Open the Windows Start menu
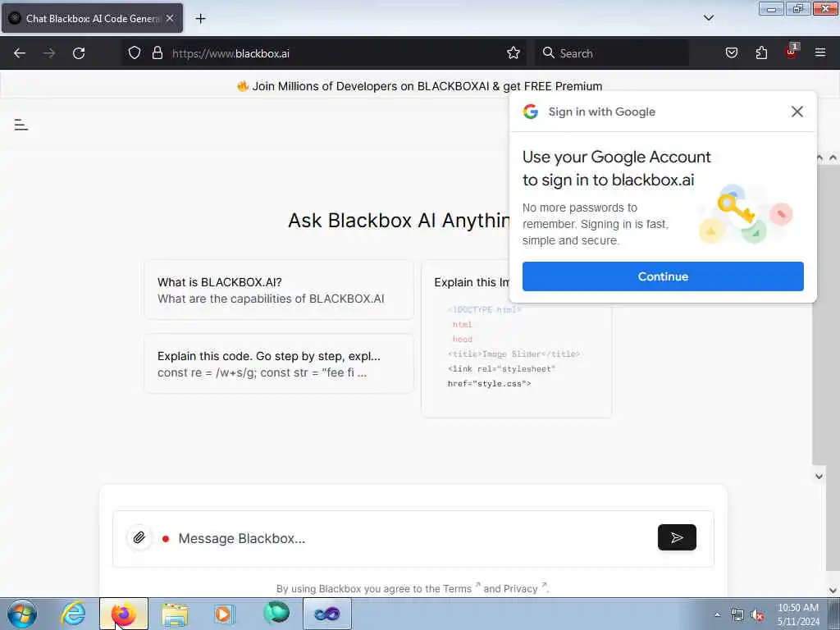Screen dimensions: 840x630 click(22, 614)
